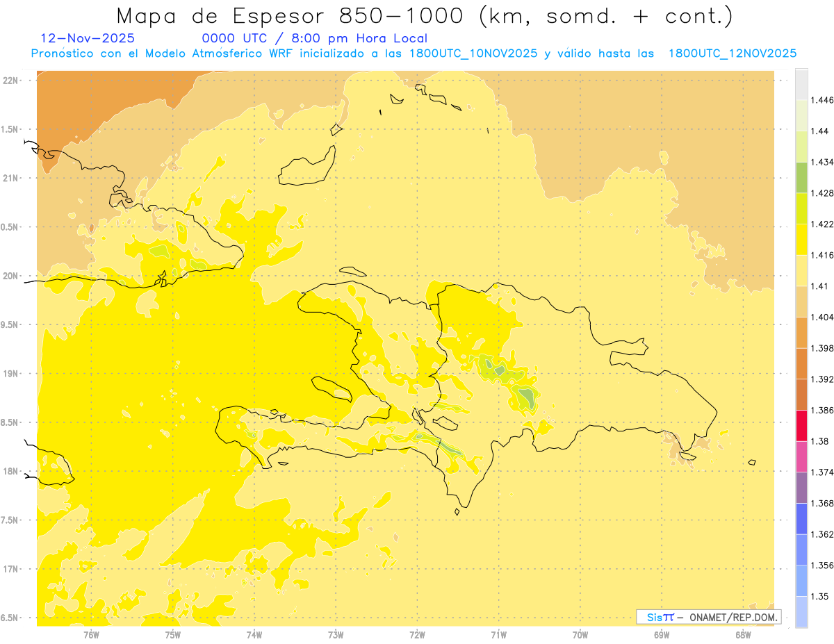Click the 18N latitude axis label
The height and width of the screenshot is (644, 834).
[11, 471]
